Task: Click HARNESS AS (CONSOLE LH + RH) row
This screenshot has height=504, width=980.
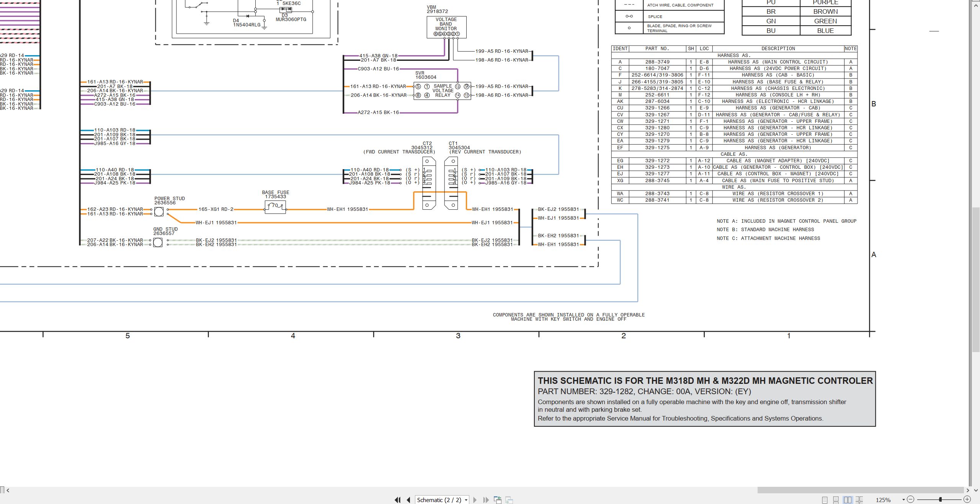Action: coord(734,95)
